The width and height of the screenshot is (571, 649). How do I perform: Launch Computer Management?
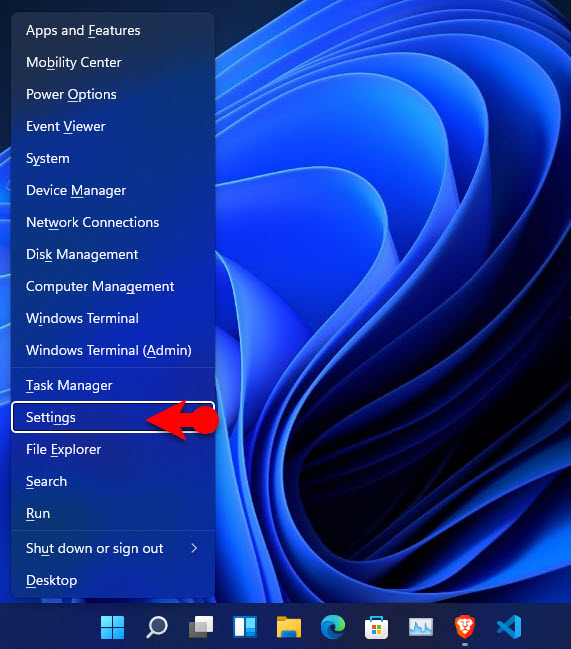point(113,286)
